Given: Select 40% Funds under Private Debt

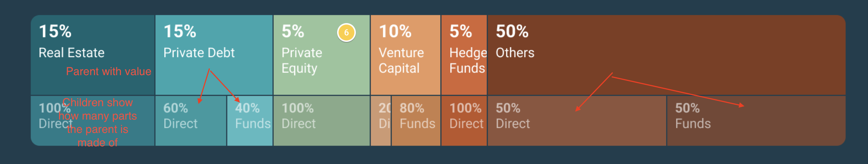Looking at the screenshot, I should pos(250,121).
